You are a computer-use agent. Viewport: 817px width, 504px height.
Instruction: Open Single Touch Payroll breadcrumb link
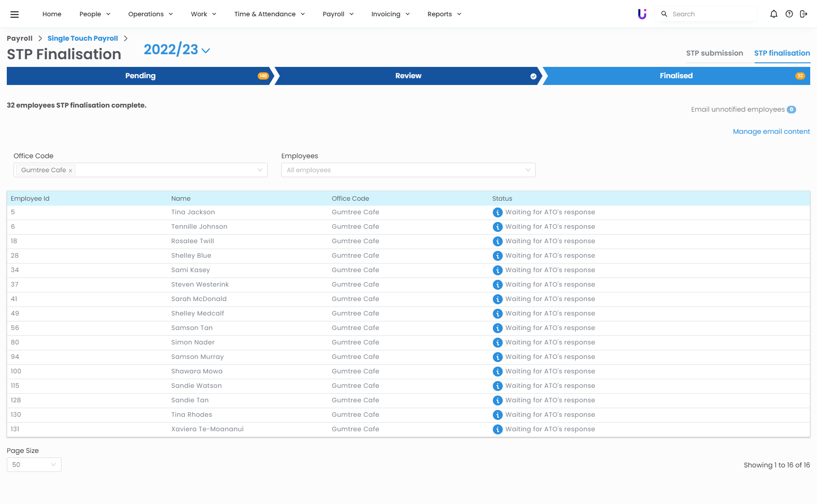pyautogui.click(x=83, y=38)
